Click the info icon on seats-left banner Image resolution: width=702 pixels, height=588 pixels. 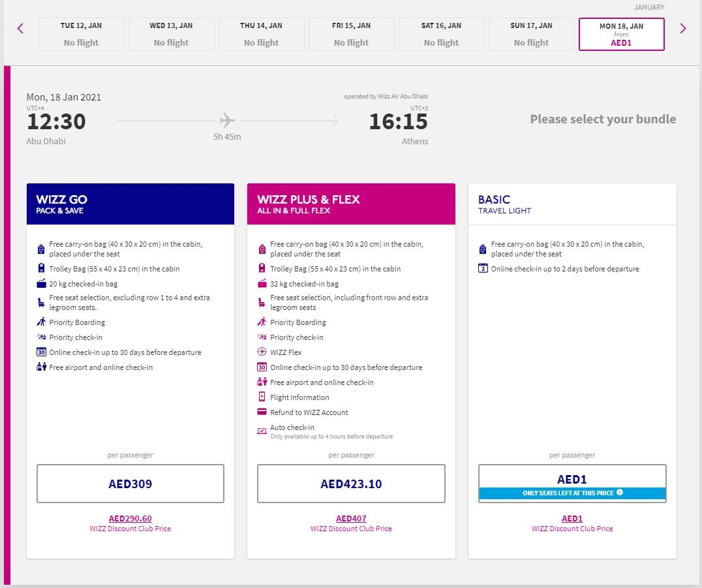point(620,492)
